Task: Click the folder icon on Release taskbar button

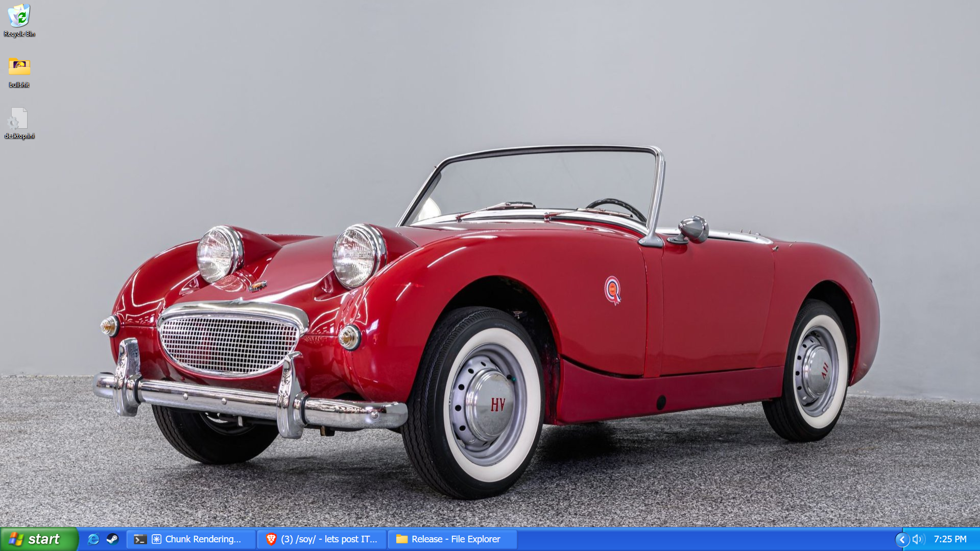Action: click(402, 539)
